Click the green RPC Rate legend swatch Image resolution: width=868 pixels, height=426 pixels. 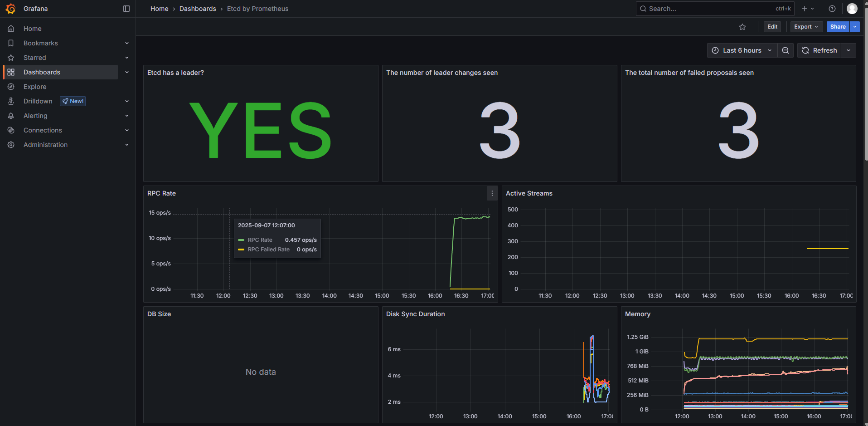[x=241, y=240]
